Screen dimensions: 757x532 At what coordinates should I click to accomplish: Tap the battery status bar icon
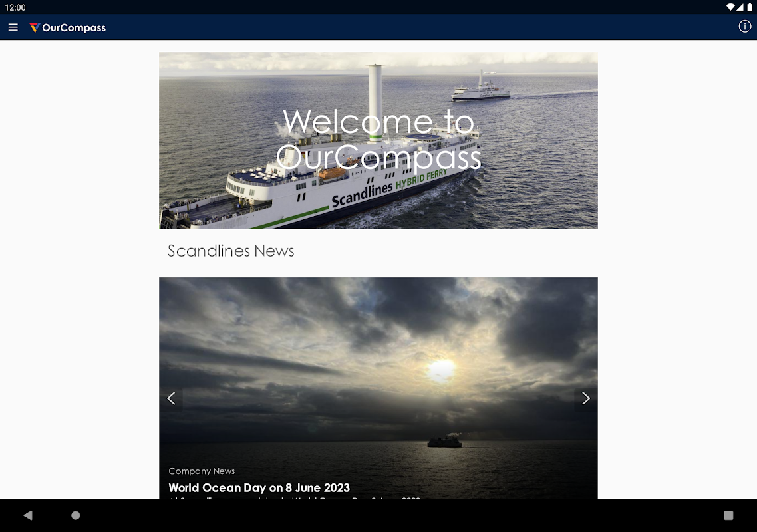pos(750,7)
